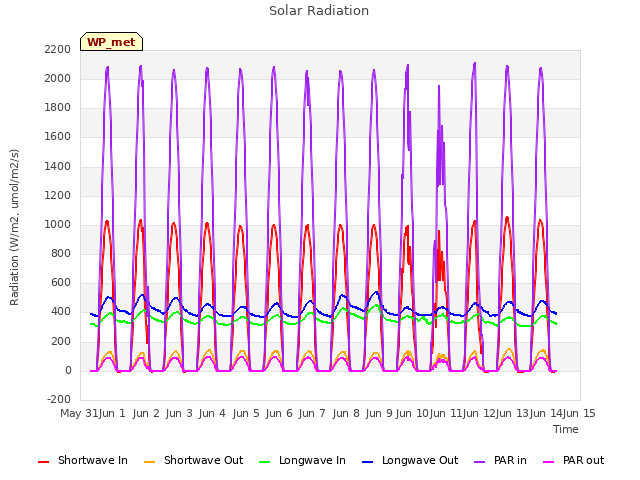Click the Jun 8 x-axis label
This screenshot has width=640, height=480.
click(x=346, y=413)
